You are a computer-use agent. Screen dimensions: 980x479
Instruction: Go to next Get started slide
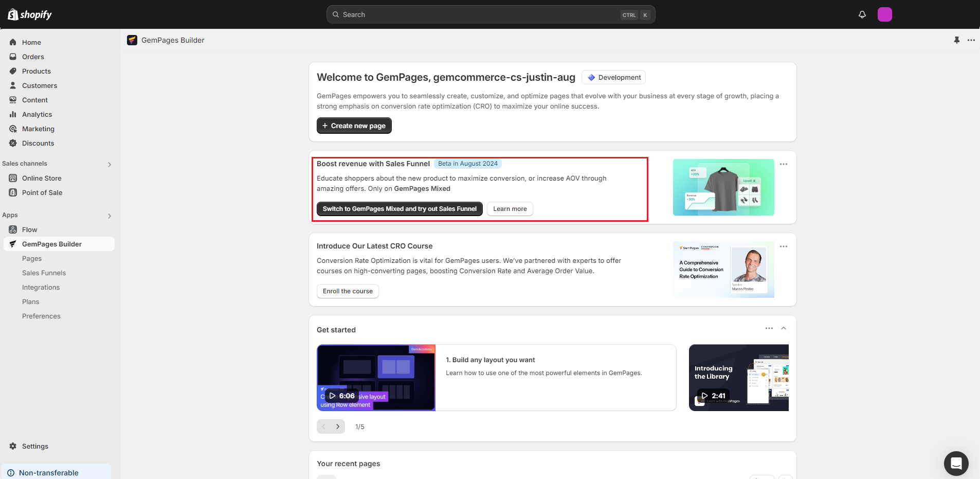[x=338, y=427]
